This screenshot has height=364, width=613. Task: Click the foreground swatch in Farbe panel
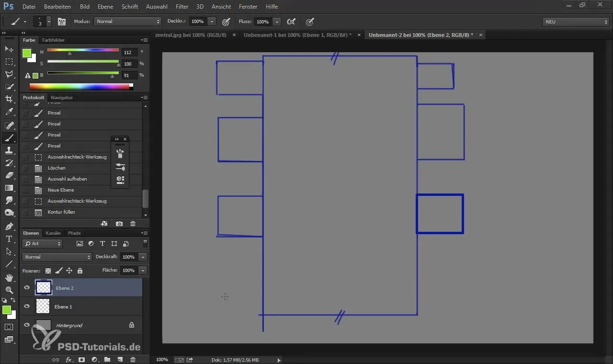point(27,53)
